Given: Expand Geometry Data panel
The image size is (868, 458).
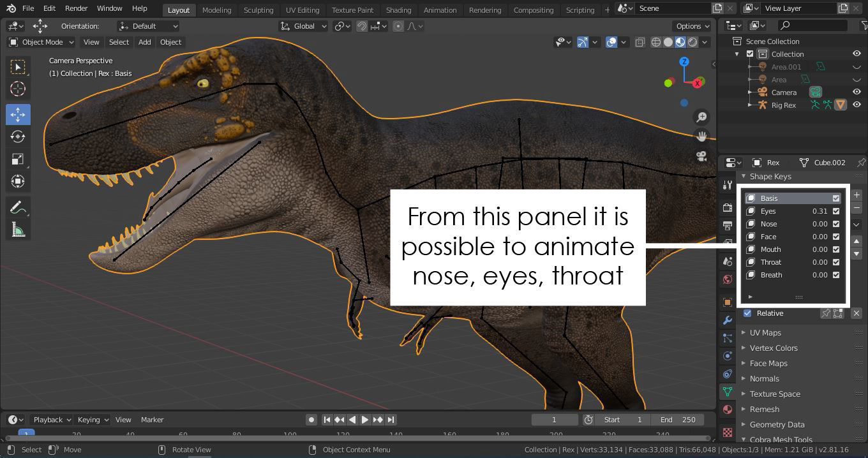Looking at the screenshot, I should point(777,425).
